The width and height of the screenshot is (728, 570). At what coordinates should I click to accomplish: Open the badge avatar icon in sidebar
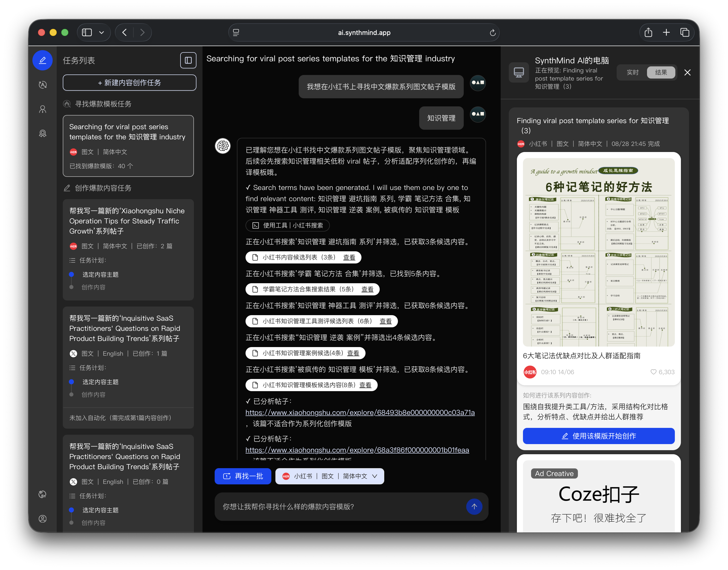[x=42, y=134]
